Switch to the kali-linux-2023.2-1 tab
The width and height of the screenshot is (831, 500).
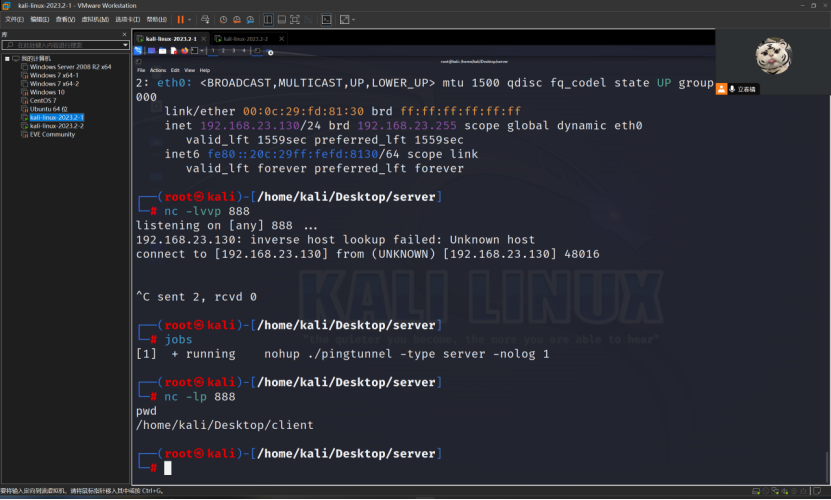[171, 39]
